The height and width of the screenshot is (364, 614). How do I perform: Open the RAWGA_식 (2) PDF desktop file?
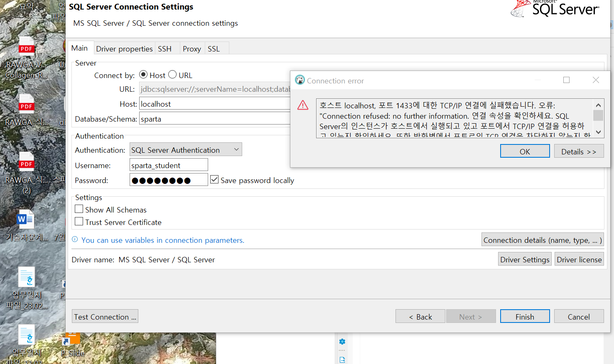pos(26,173)
